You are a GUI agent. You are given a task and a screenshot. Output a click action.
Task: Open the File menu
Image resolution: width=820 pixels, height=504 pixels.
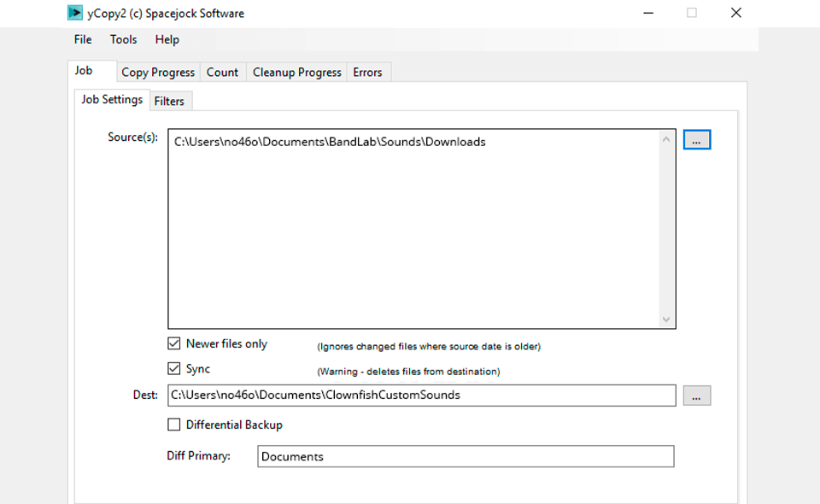(83, 40)
